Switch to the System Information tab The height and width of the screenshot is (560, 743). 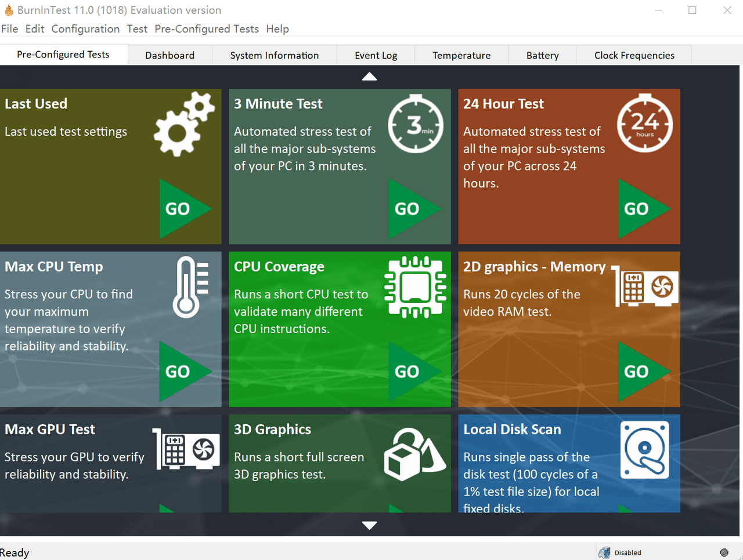click(x=274, y=56)
